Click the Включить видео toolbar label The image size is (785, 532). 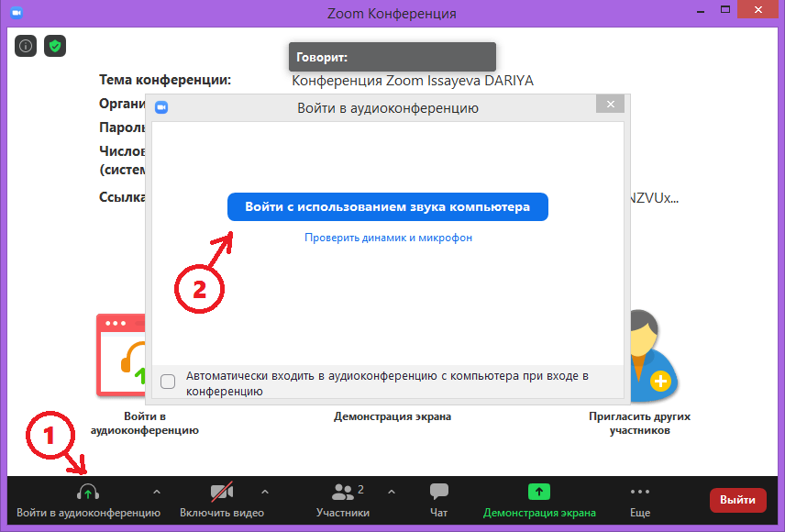coord(222,513)
